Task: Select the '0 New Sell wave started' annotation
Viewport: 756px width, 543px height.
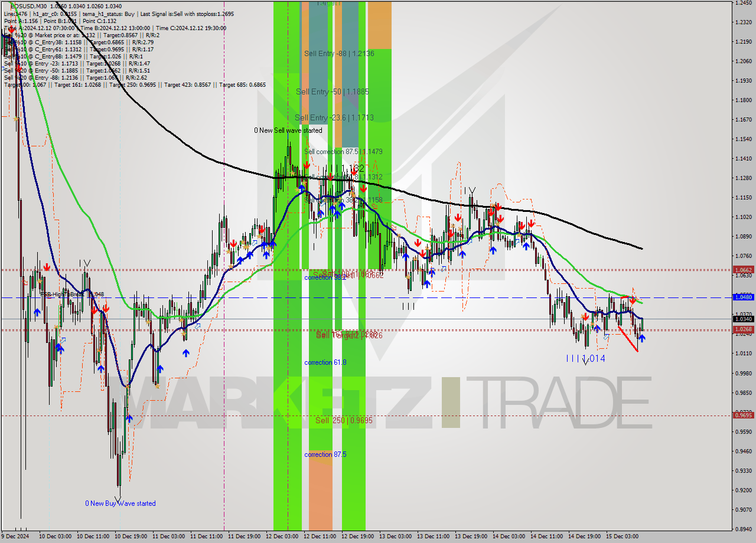Action: (x=288, y=130)
